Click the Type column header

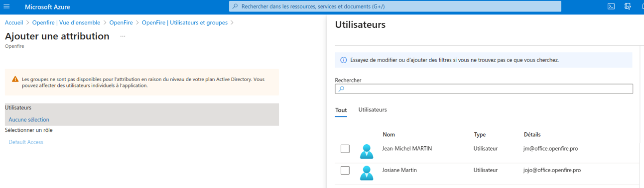click(x=480, y=135)
